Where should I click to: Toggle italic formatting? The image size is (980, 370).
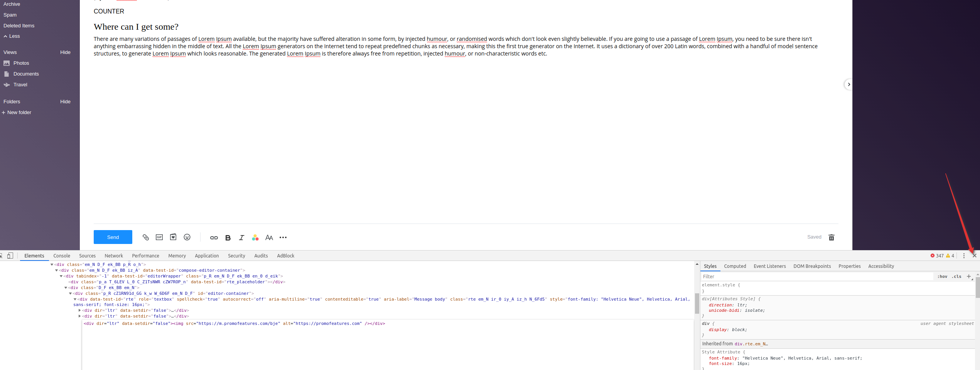coord(241,238)
